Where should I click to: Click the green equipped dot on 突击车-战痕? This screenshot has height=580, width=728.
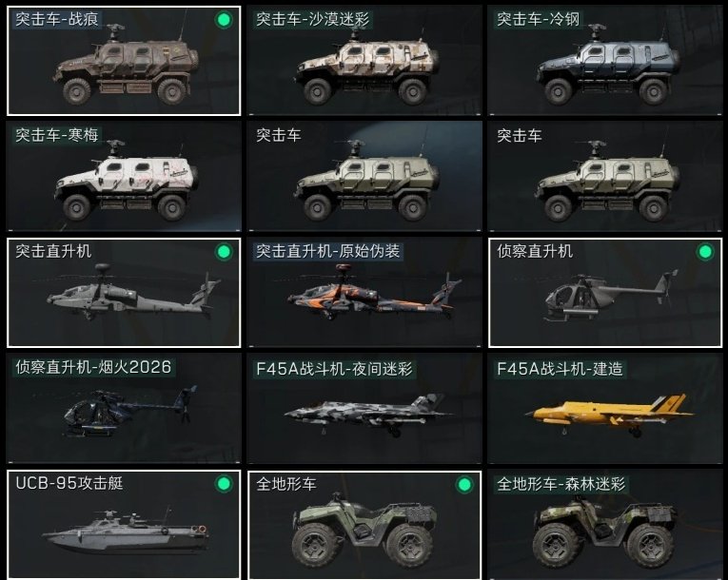click(x=224, y=20)
